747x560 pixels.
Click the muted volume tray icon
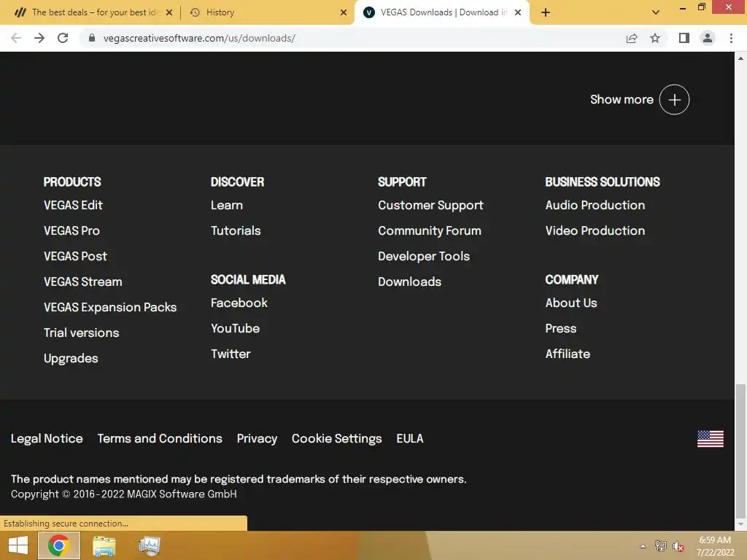tap(678, 547)
